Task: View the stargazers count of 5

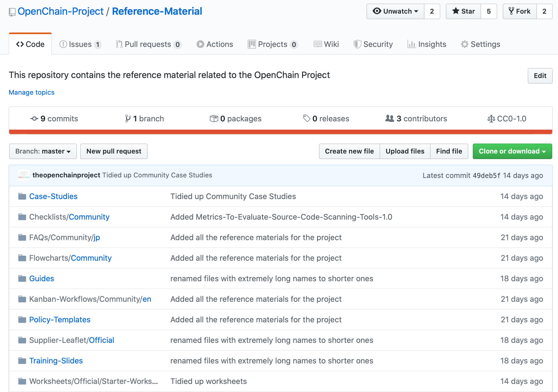Action: click(x=489, y=11)
